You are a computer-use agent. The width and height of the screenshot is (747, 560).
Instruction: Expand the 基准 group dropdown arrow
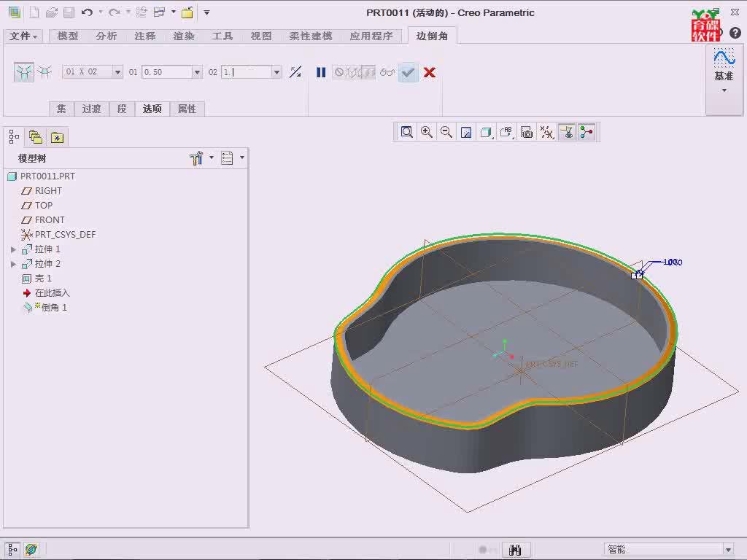click(724, 90)
